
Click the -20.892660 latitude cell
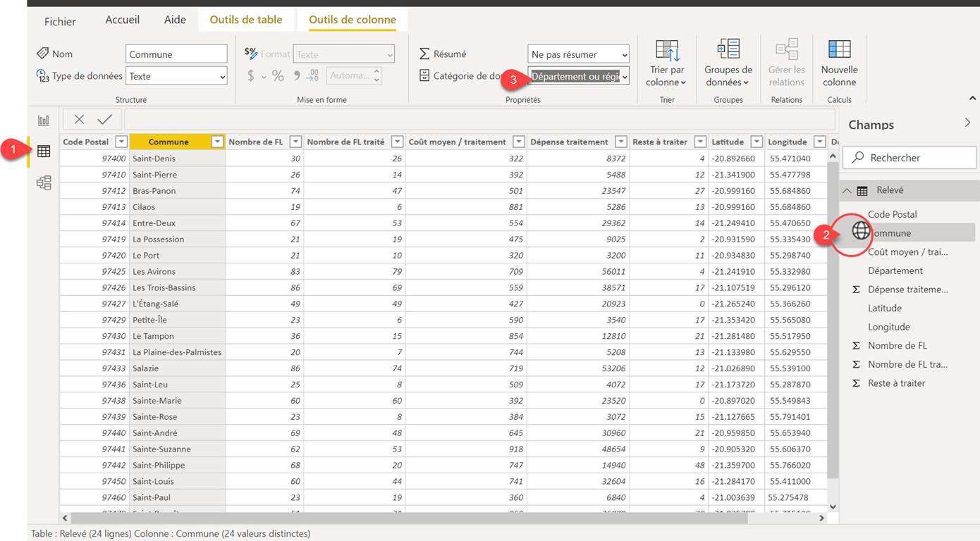click(736, 158)
